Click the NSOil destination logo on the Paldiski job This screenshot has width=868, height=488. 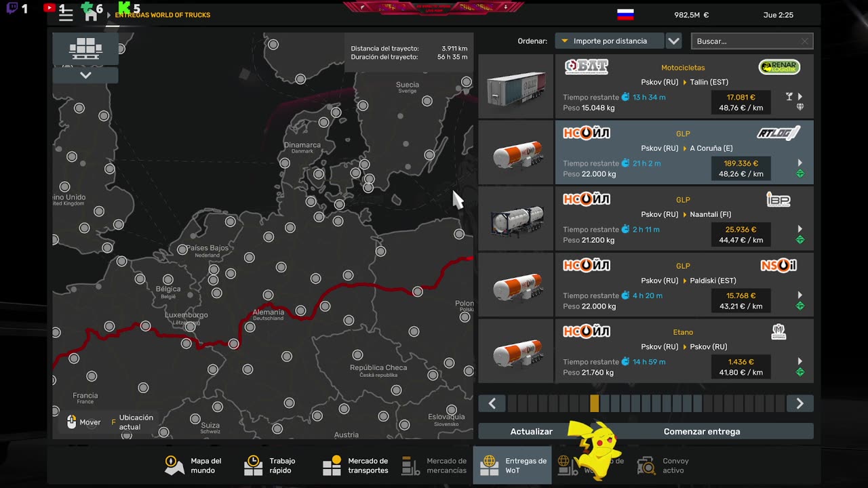tap(778, 265)
